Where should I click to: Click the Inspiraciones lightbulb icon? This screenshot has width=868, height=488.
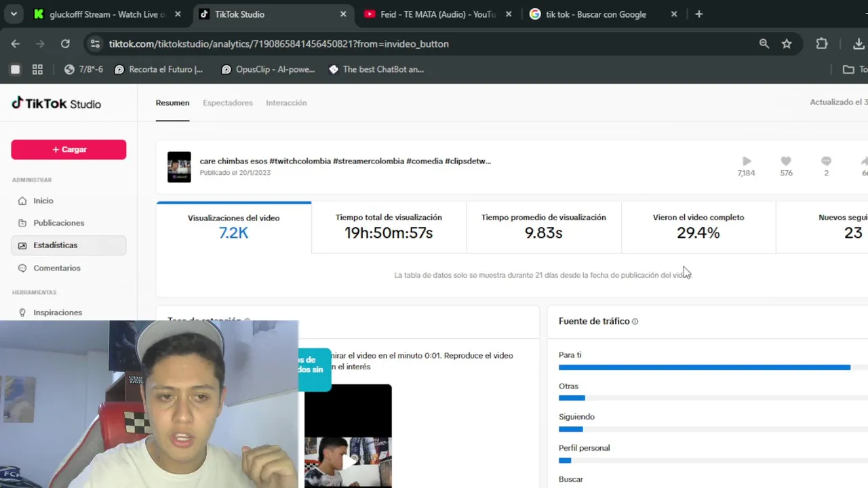coord(22,312)
